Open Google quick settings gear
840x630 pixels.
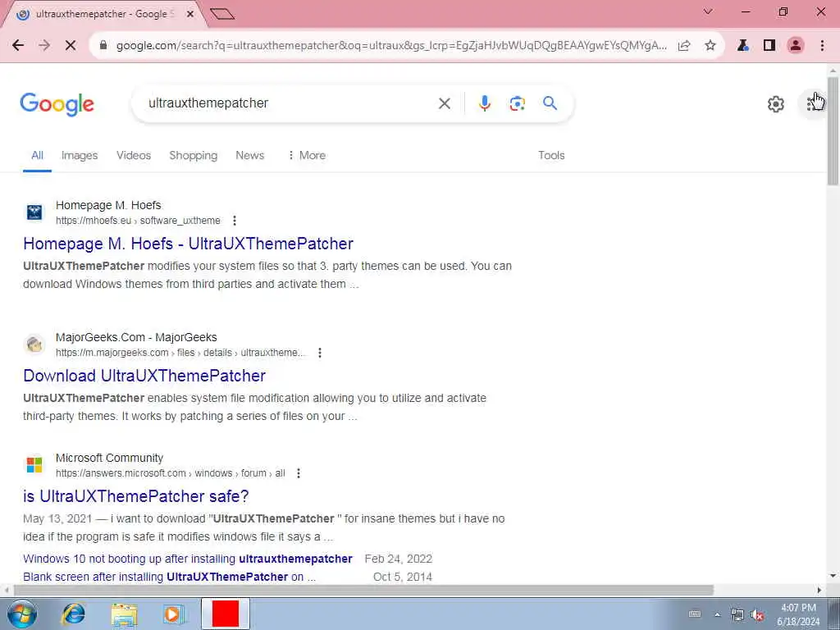point(776,104)
